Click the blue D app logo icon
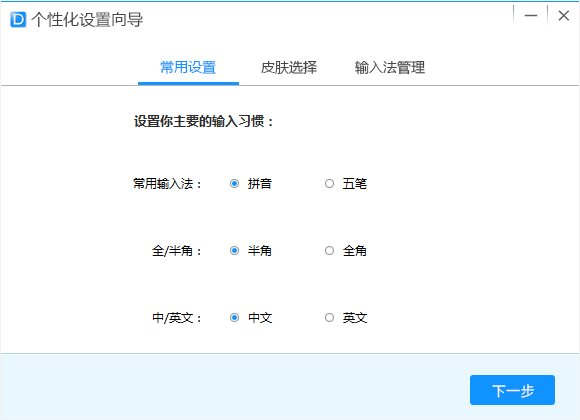Viewport: 580px width, 420px height. (18, 20)
